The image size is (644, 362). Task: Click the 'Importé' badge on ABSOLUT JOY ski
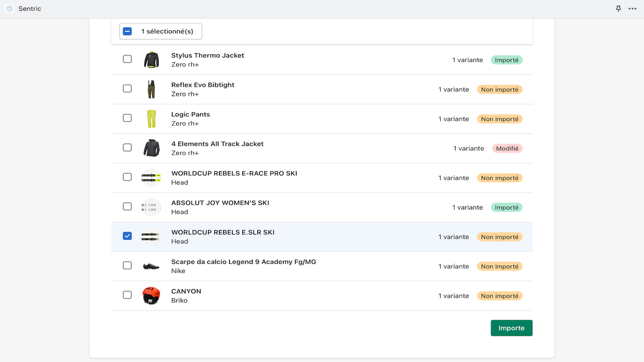click(x=507, y=207)
